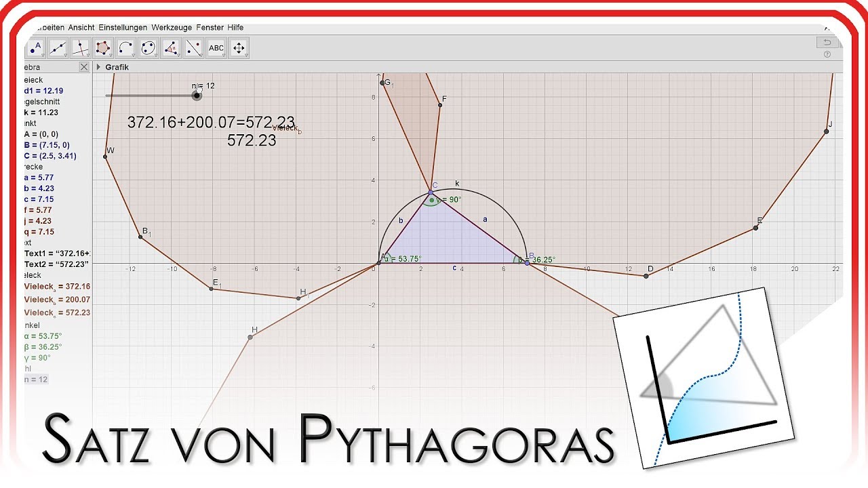868x488 pixels.
Task: Close the Algebra view panel
Action: 84,67
